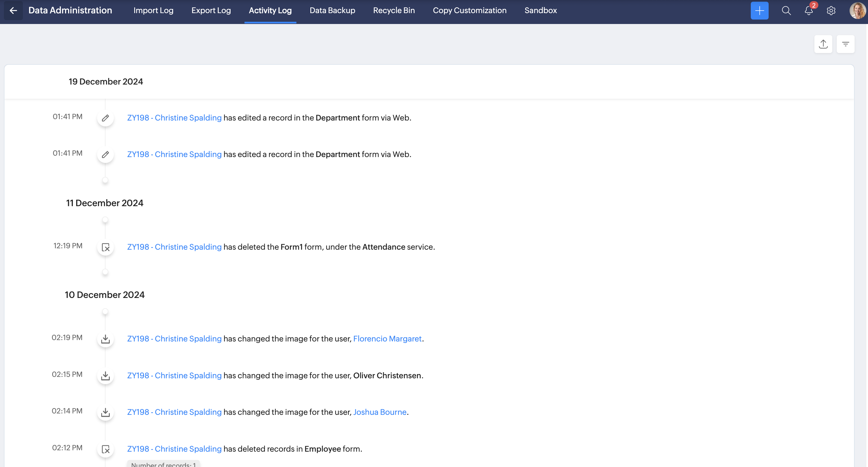Image resolution: width=868 pixels, height=467 pixels.
Task: Click the export upload icon
Action: [x=823, y=44]
